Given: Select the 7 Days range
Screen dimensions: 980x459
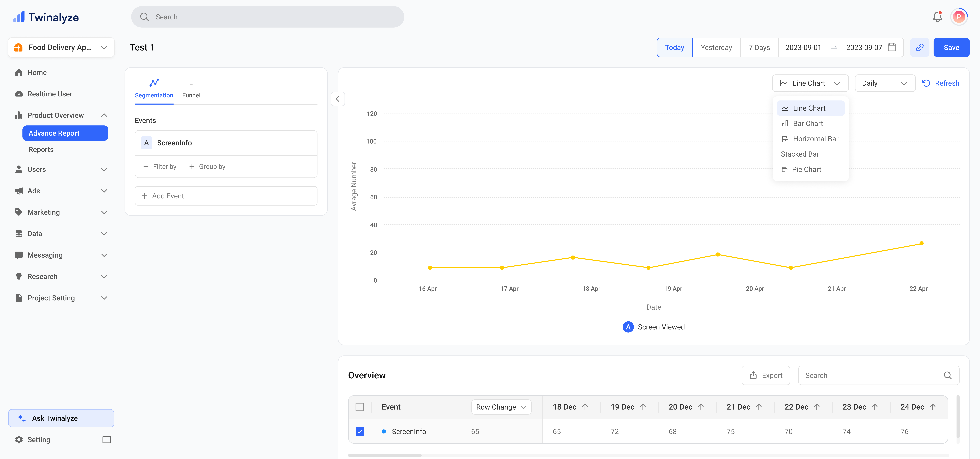Looking at the screenshot, I should 759,48.
